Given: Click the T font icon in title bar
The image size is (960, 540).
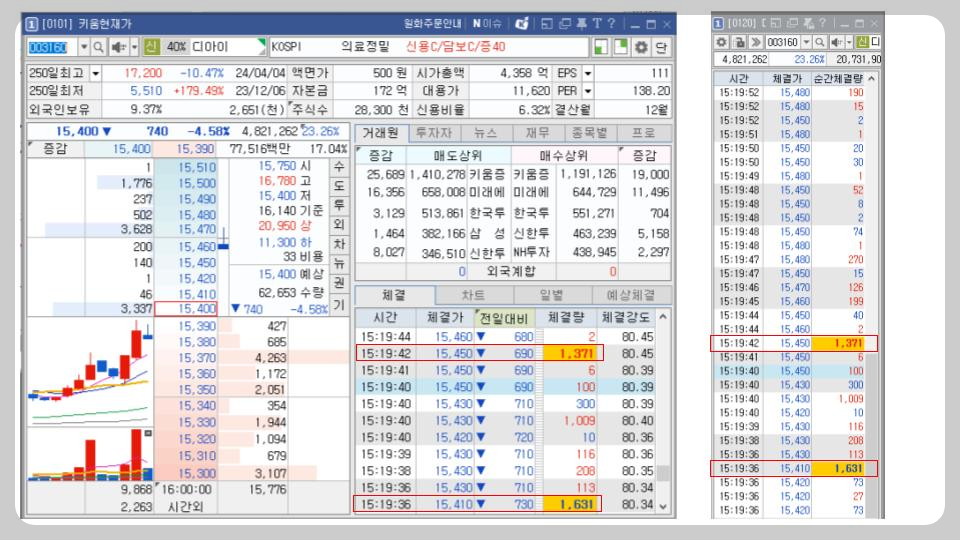Looking at the screenshot, I should pyautogui.click(x=597, y=24).
